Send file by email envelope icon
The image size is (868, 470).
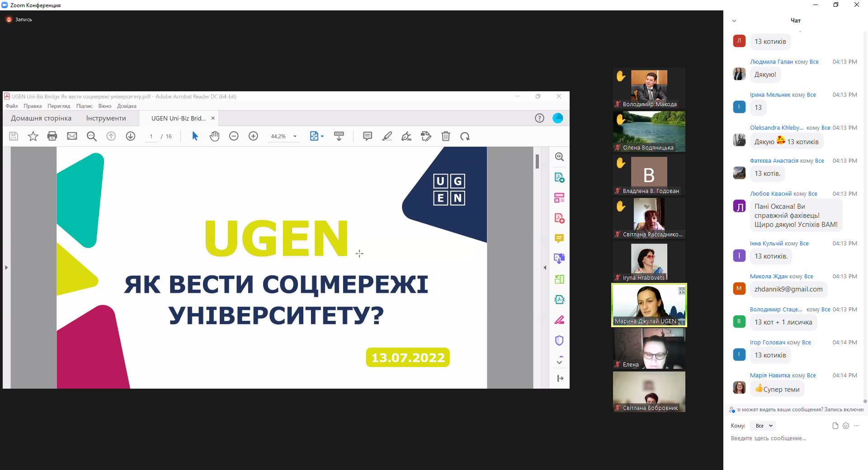click(x=72, y=136)
